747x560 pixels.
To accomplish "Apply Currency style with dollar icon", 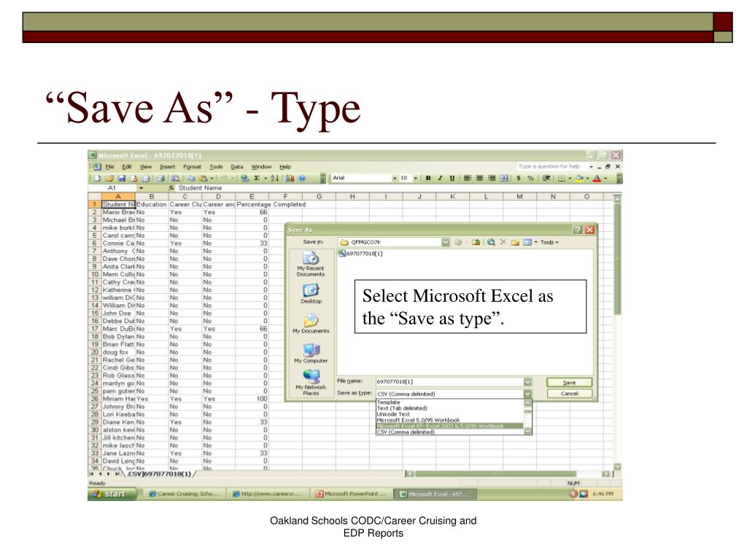I will [519, 178].
